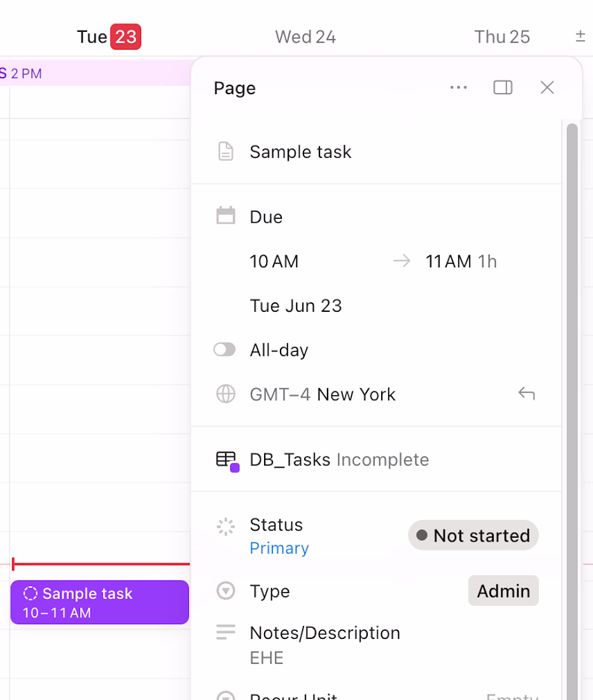The image size is (593, 700).
Task: Click the arrow between start and end times
Action: 401,260
